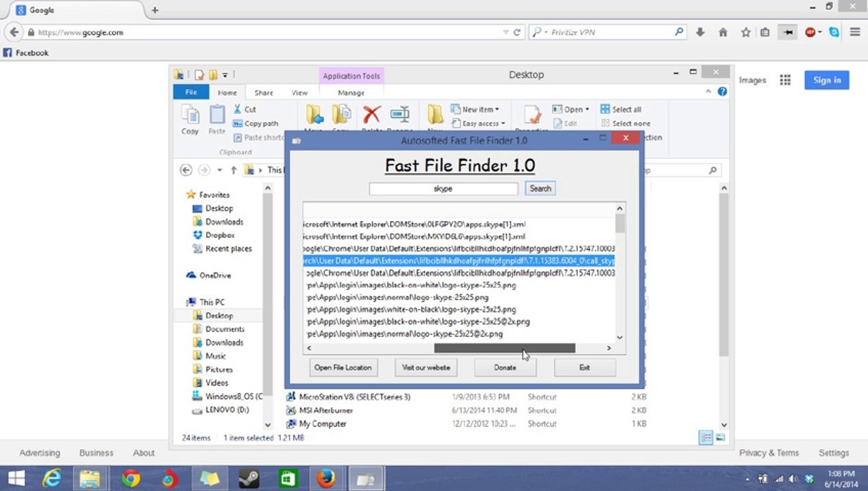Select result white-on-black\logo-skype-25x25.png

[x=411, y=310]
